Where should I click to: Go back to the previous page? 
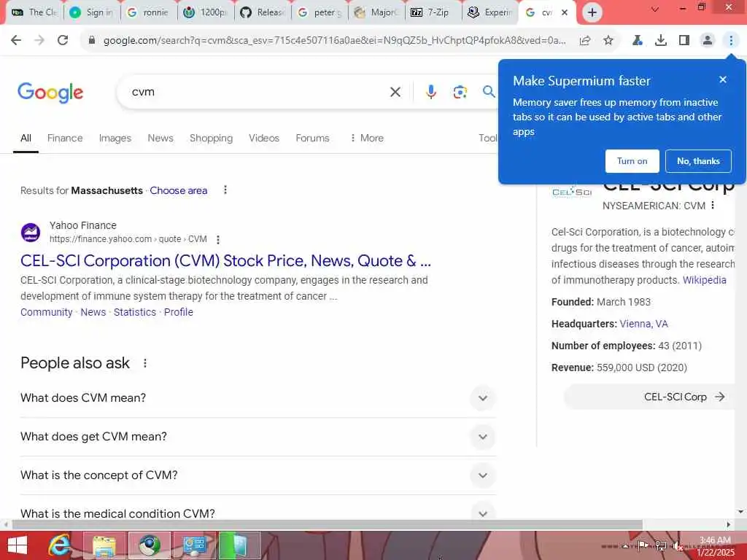[x=16, y=41]
